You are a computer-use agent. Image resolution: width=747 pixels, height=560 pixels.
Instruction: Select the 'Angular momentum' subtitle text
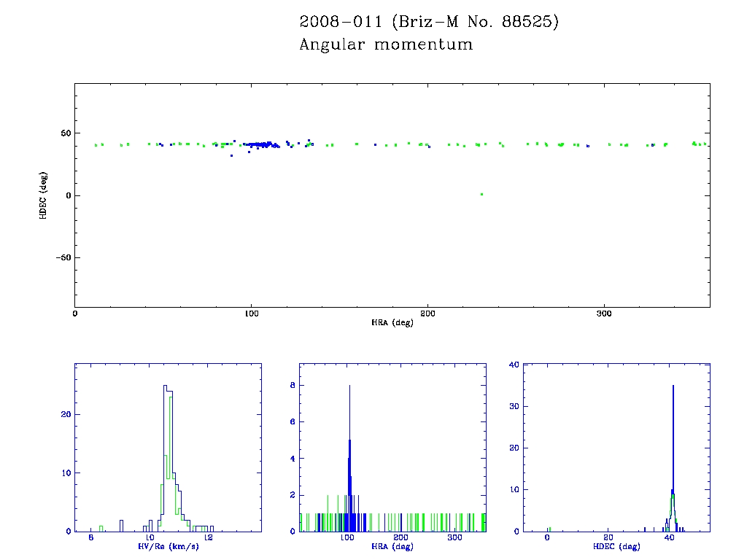coord(386,44)
